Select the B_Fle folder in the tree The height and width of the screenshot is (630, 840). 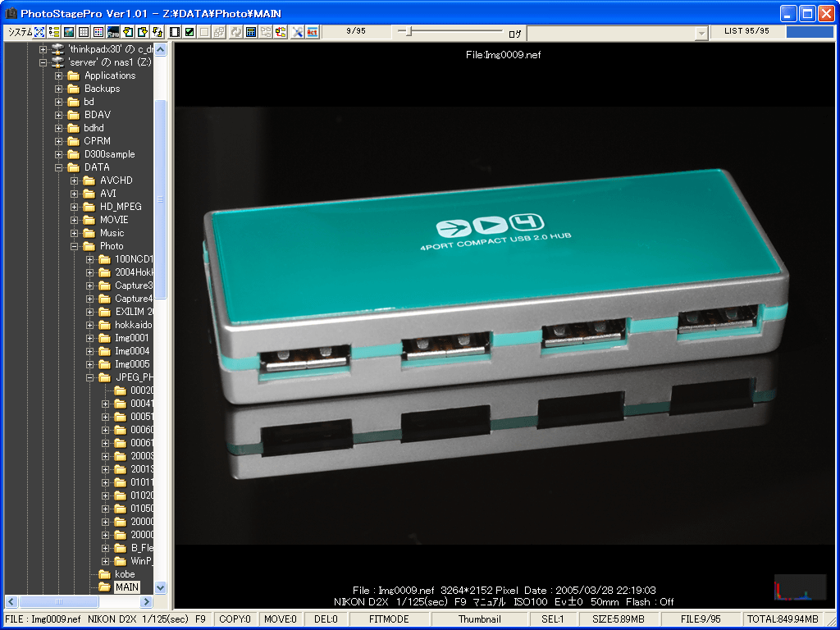pos(141,548)
